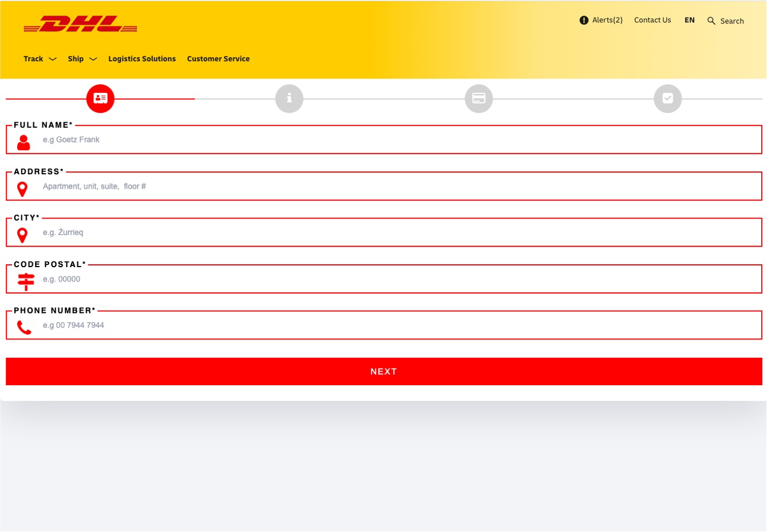Screen dimensions: 767x532
Task: Expand the Ship dropdown menu
Action: click(82, 58)
